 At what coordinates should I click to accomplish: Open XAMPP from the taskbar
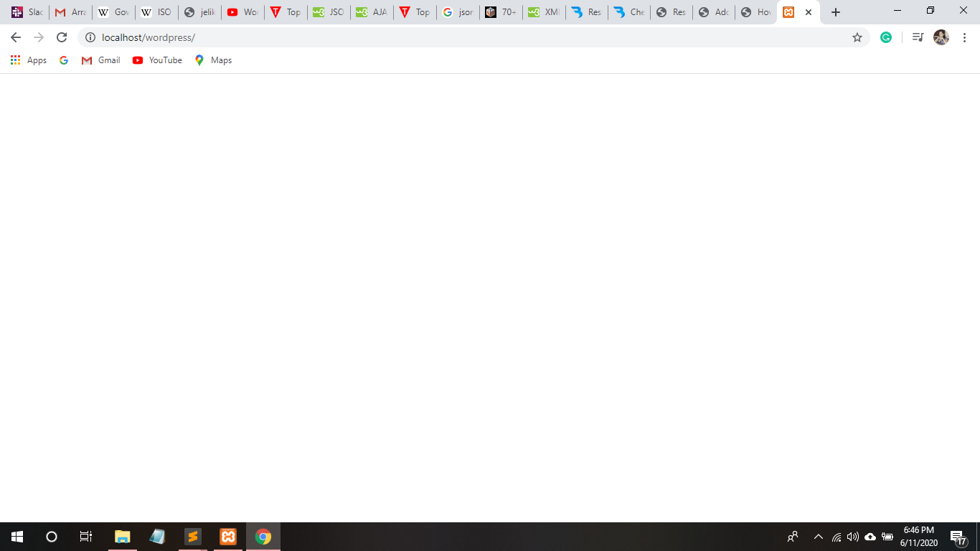[228, 537]
